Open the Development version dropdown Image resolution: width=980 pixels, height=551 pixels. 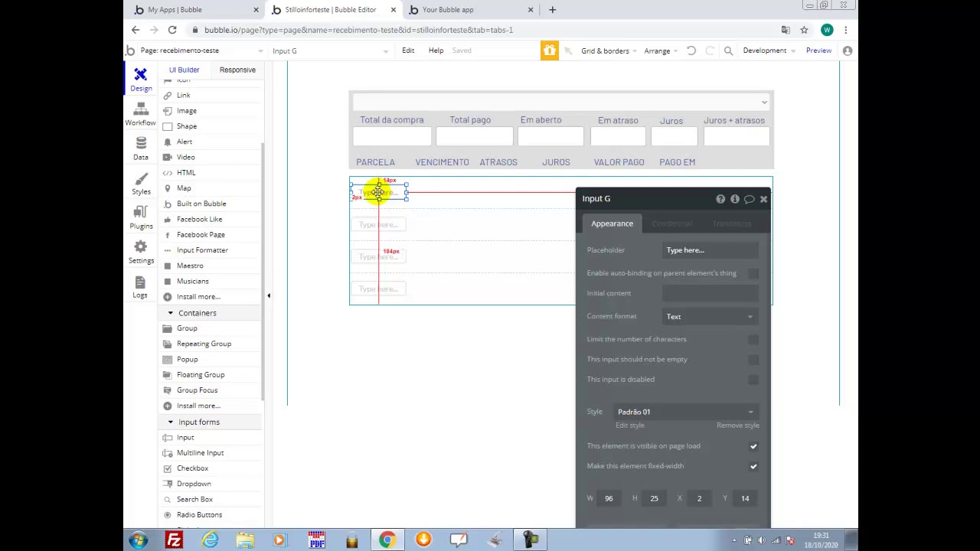tap(768, 51)
